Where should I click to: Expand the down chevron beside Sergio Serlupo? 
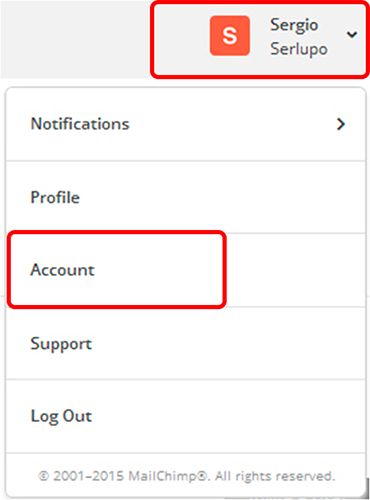(x=352, y=34)
